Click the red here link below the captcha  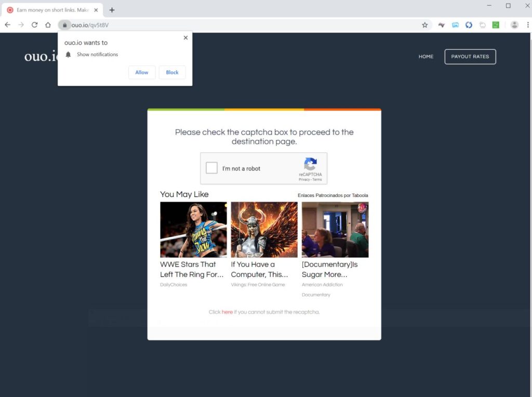227,312
